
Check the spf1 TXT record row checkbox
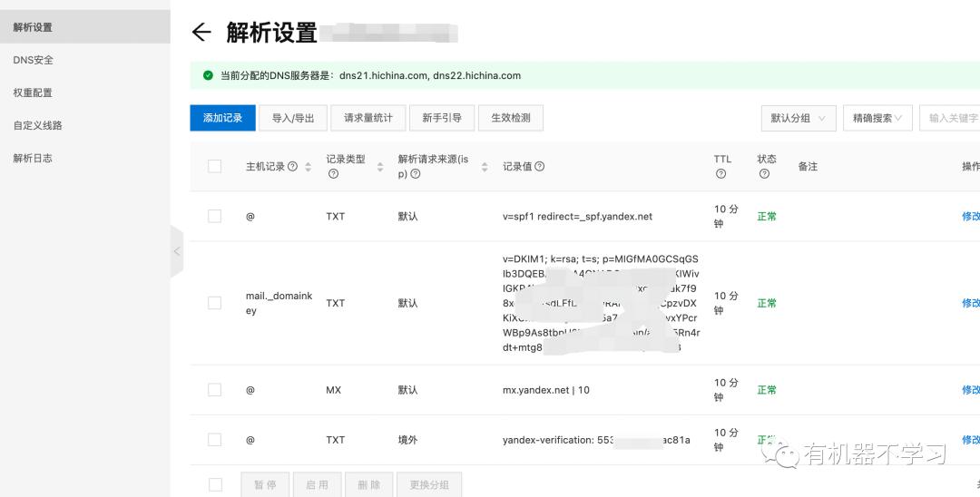point(214,216)
